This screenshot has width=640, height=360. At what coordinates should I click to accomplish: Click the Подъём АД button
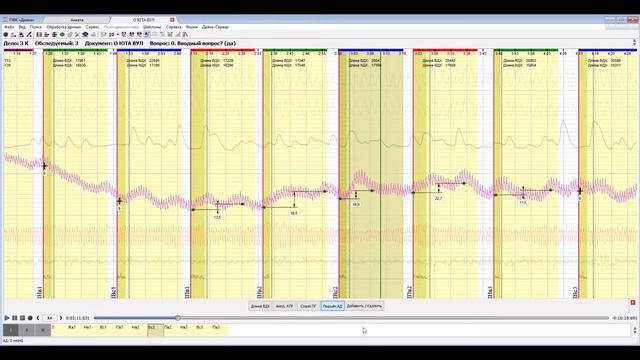(x=332, y=306)
